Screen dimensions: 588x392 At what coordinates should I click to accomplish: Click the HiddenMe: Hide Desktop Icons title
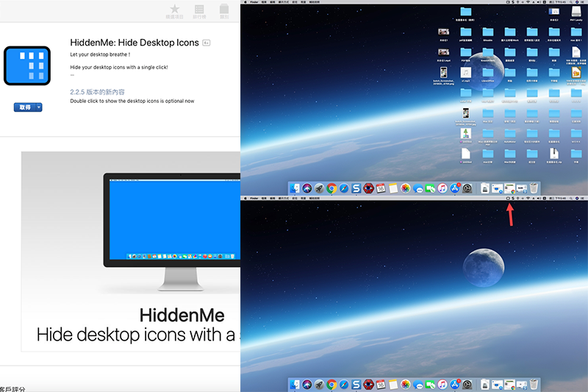click(135, 43)
